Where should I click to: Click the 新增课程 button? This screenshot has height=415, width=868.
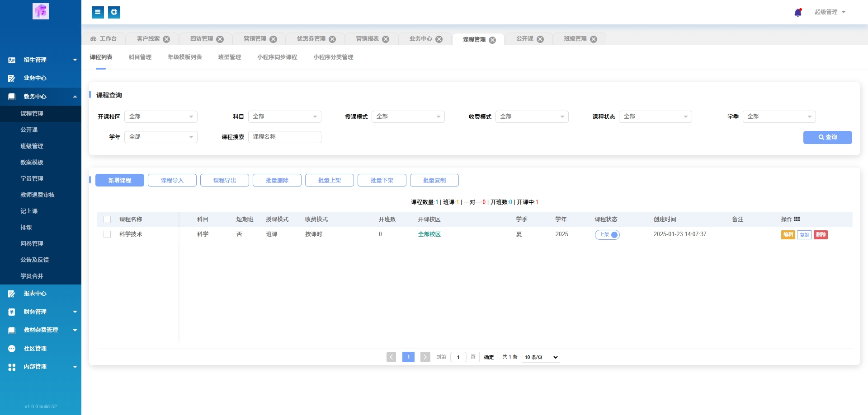(120, 180)
